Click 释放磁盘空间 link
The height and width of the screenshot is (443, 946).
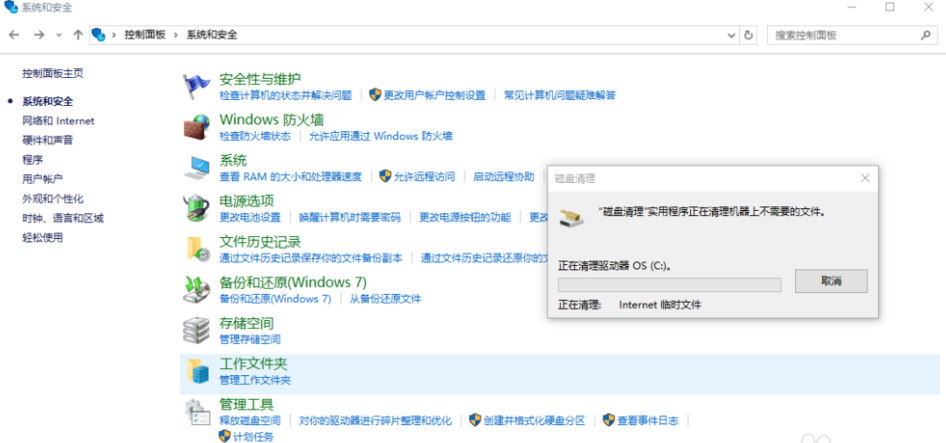click(x=250, y=421)
